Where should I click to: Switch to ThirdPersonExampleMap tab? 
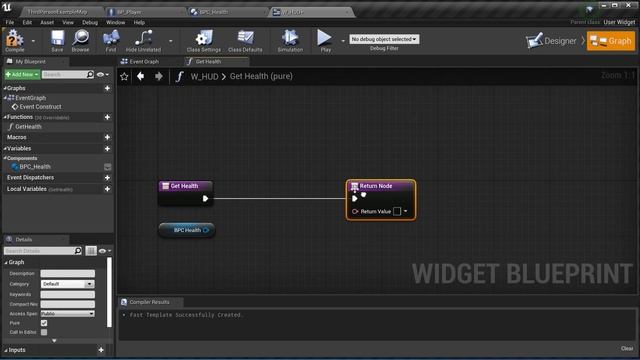[57, 12]
